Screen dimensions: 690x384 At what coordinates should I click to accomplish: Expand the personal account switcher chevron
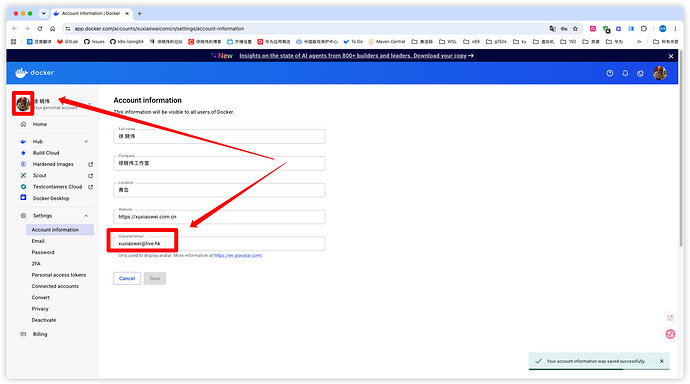click(x=89, y=104)
